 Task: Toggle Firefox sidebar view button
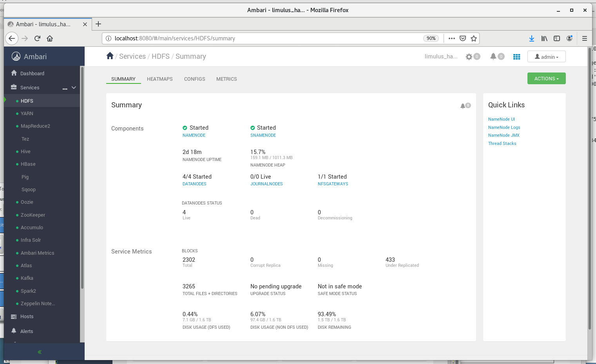(557, 38)
